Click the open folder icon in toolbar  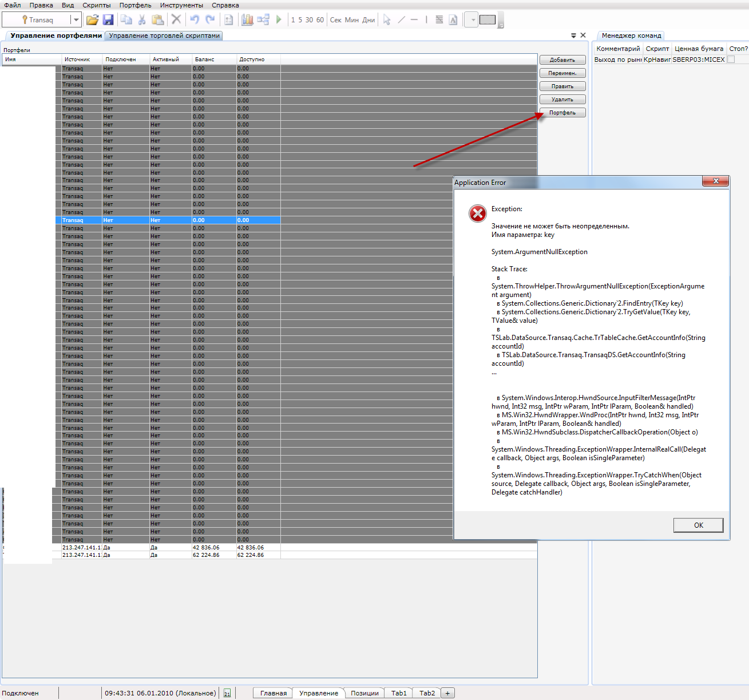(92, 20)
